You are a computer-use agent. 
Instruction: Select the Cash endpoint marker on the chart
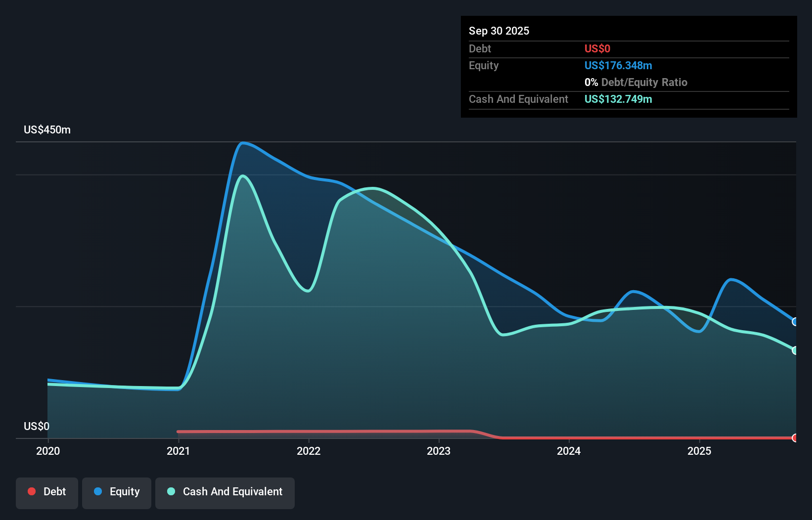pyautogui.click(x=794, y=350)
